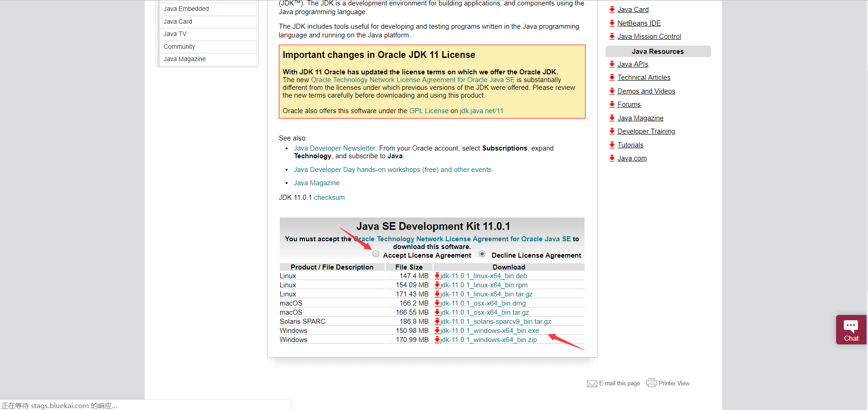868x410 pixels.
Task: Open Forums resource link
Action: coord(629,104)
